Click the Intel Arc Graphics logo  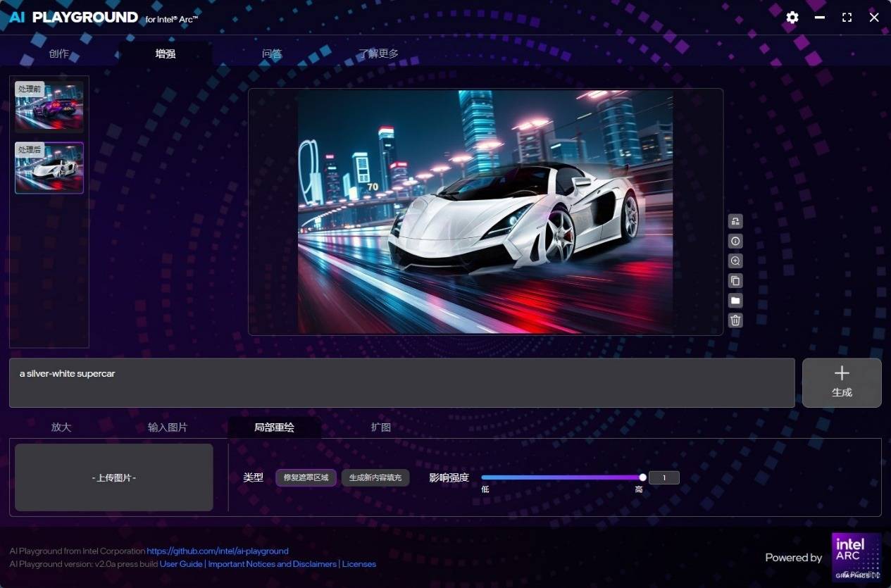[x=856, y=556]
